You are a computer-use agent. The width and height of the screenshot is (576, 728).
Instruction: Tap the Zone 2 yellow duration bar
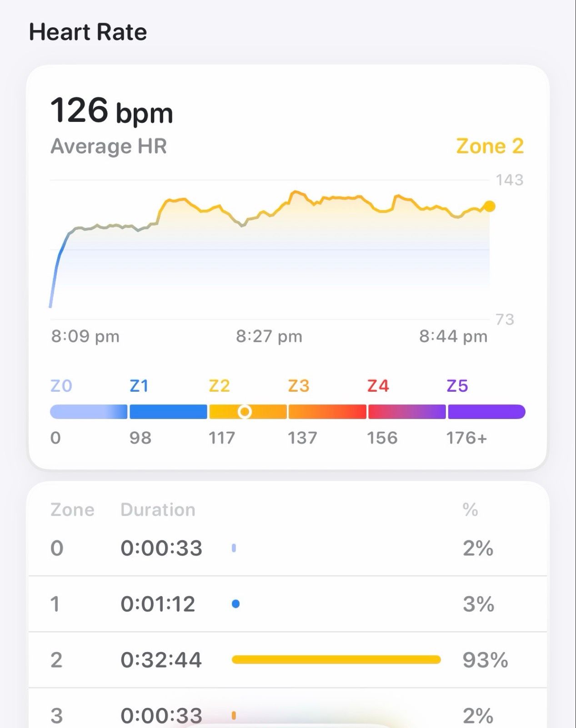(x=336, y=660)
